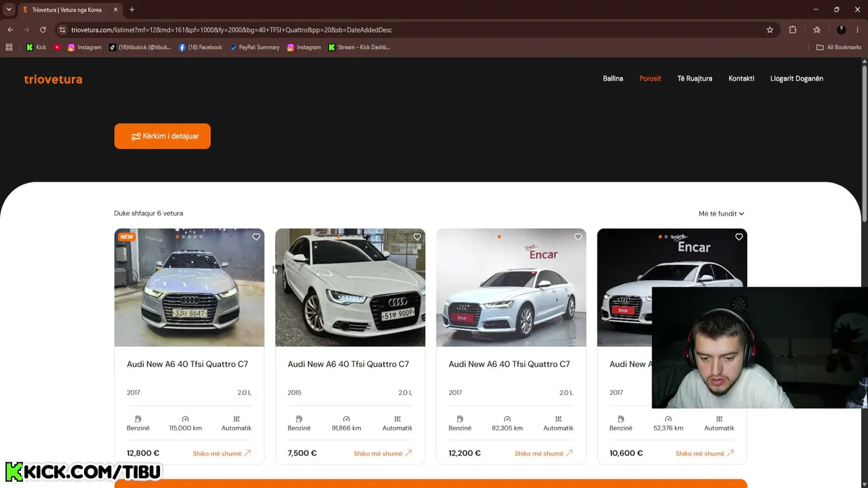The image size is (868, 488).
Task: Save the NEW silver Audi with heart icon
Action: pos(256,237)
